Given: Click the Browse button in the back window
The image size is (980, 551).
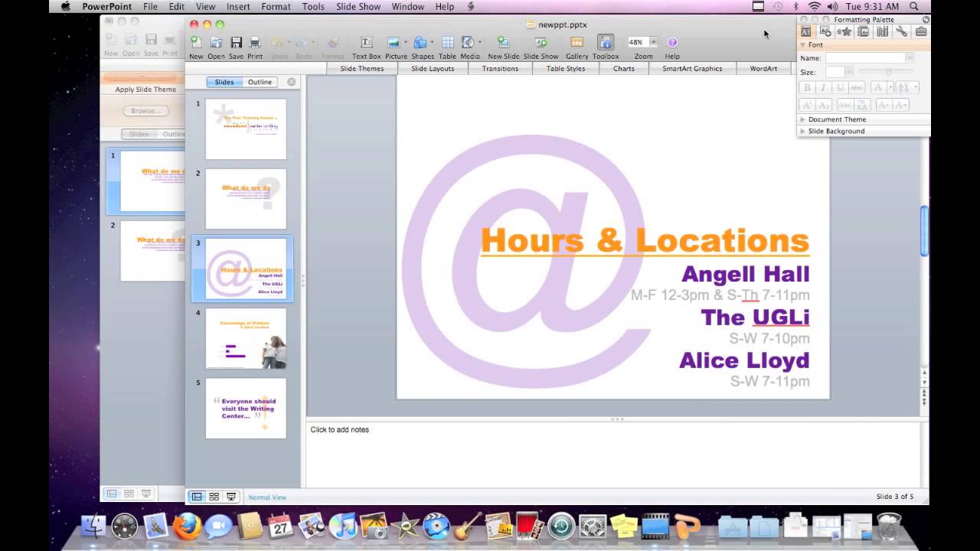Looking at the screenshot, I should [145, 111].
